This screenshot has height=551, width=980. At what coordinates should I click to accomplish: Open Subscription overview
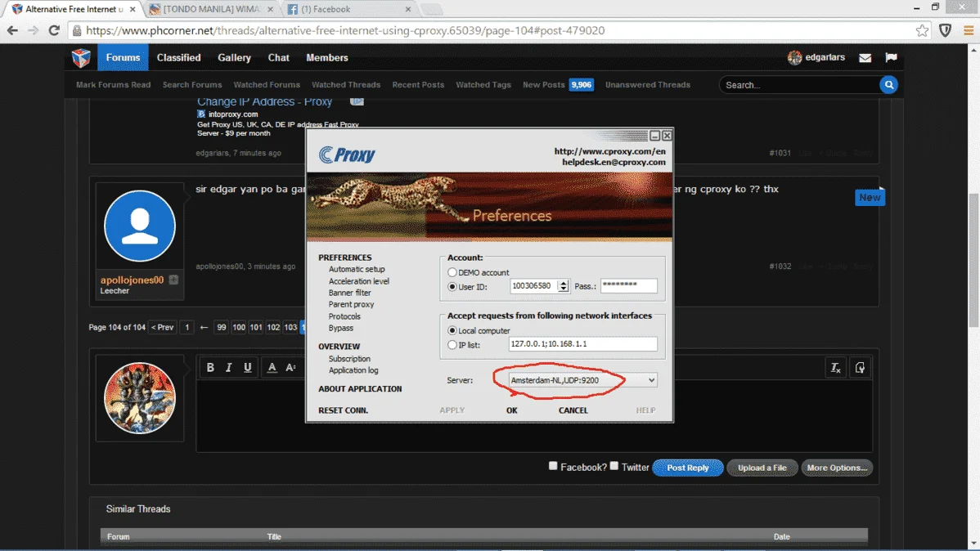click(x=349, y=359)
